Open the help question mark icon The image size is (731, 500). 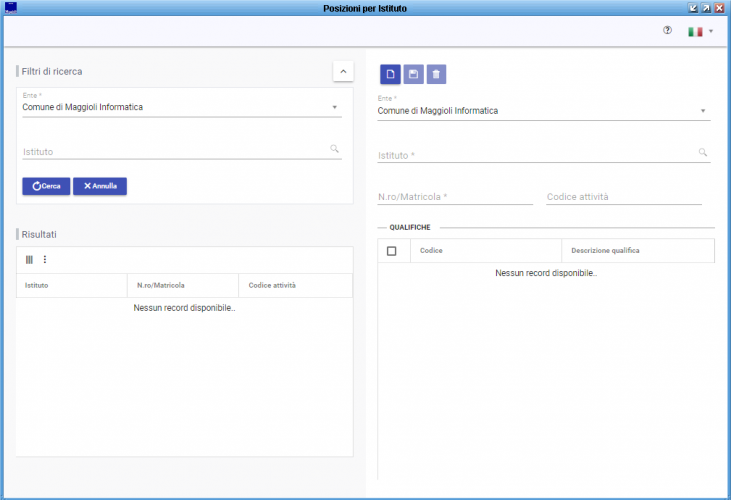click(x=668, y=31)
